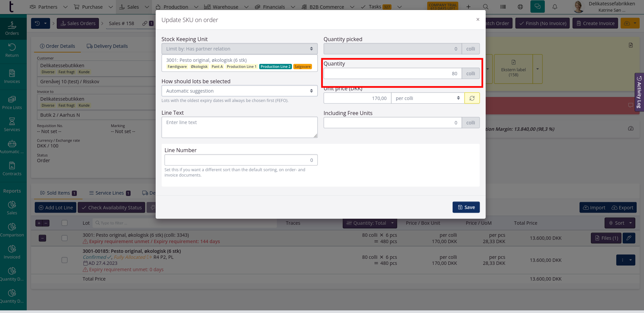The height and width of the screenshot is (313, 644).
Task: Click the search magnifier icon in top bar
Action: (x=486, y=7)
